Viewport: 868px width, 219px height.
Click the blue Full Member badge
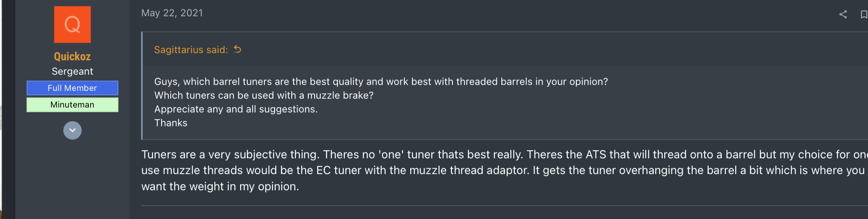tap(72, 88)
